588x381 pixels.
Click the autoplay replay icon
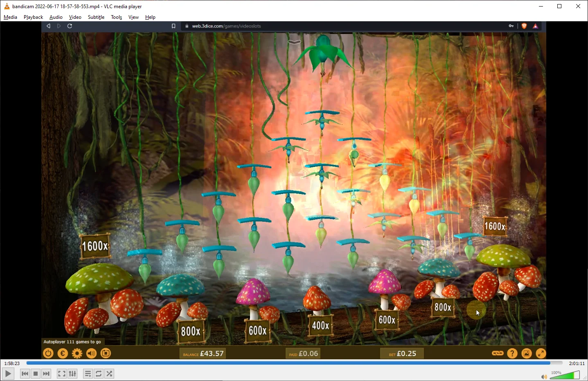point(106,353)
